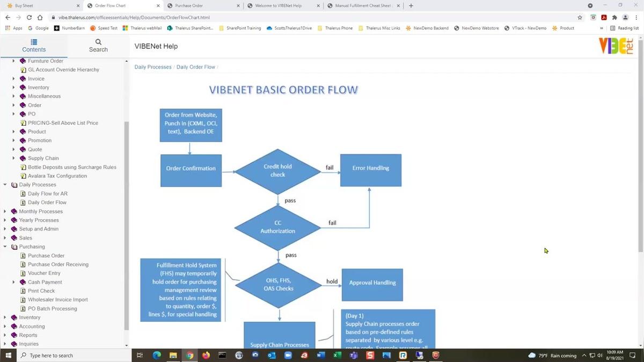Open the Contents panel list icon

(x=34, y=41)
